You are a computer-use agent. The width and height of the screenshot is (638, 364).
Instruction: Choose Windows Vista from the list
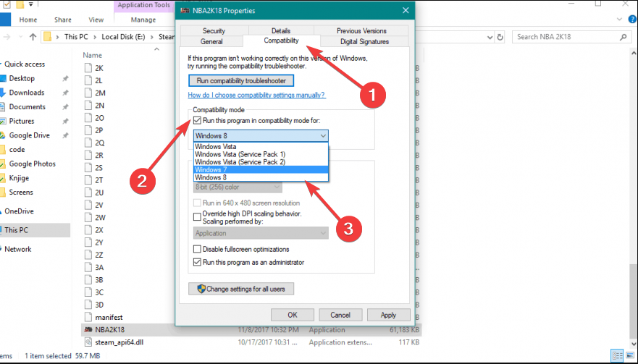(261, 146)
